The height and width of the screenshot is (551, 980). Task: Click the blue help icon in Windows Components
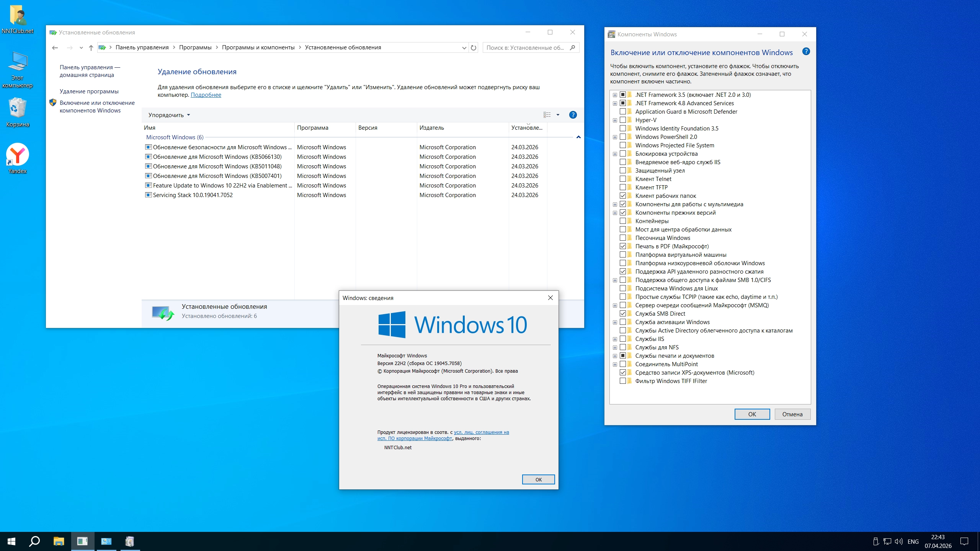pos(806,52)
